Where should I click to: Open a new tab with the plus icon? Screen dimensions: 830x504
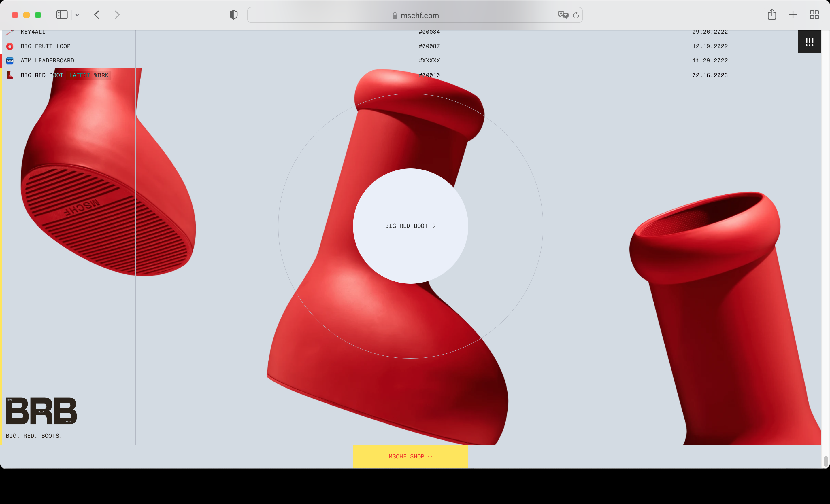[793, 15]
